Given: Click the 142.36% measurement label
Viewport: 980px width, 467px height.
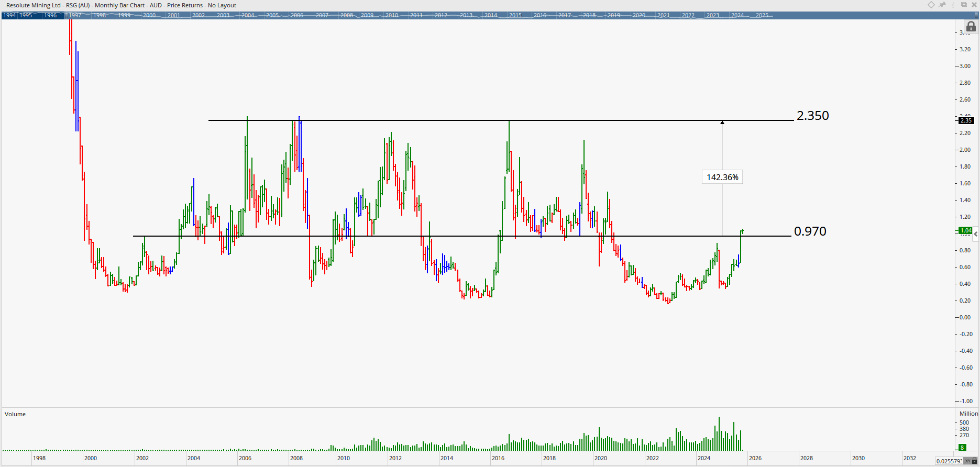Looking at the screenshot, I should click(x=722, y=177).
